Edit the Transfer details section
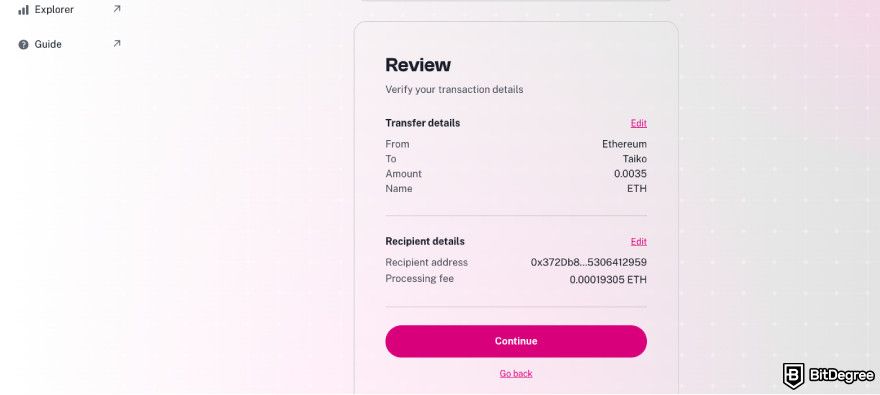Viewport: 880px width, 395px height. [x=639, y=123]
